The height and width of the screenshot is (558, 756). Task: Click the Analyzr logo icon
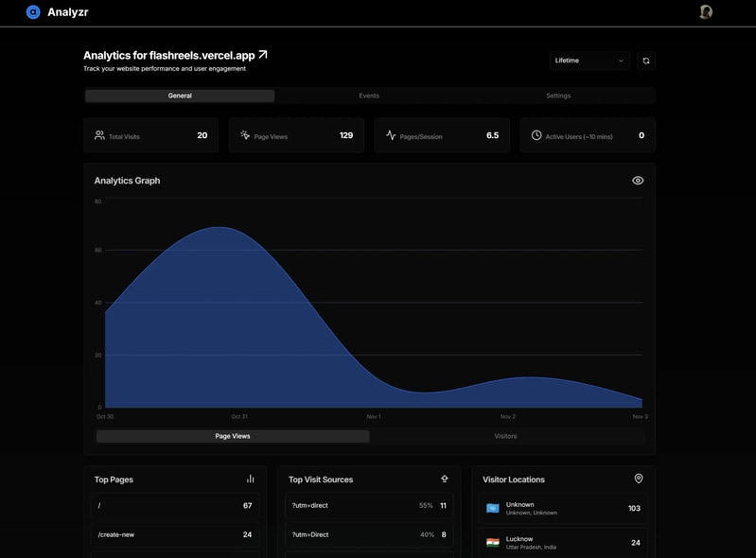33,12
